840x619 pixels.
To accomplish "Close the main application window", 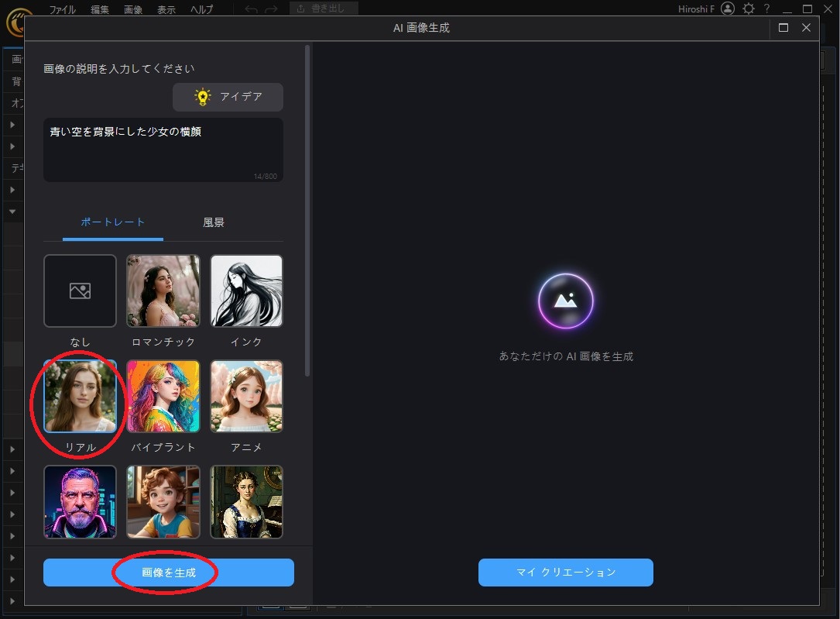I will pos(828,9).
